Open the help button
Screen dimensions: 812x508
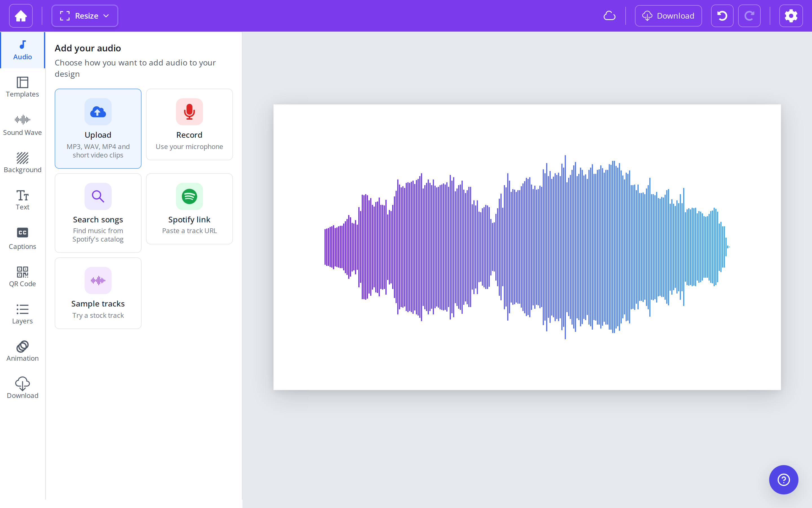click(784, 479)
